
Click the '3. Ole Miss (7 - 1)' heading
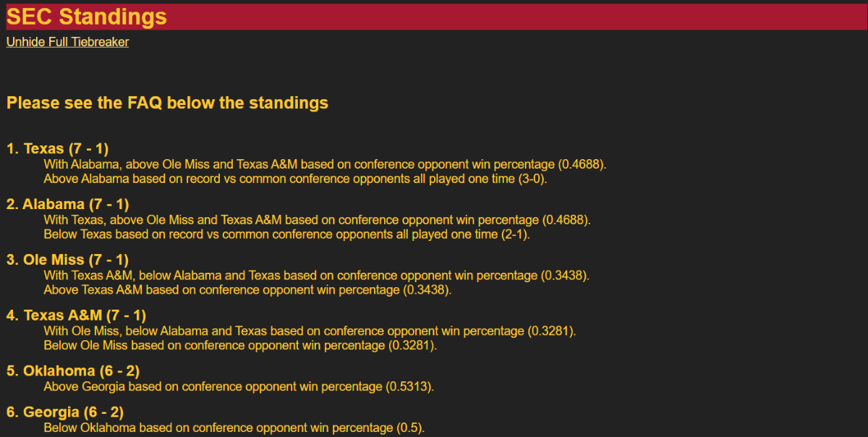pyautogui.click(x=67, y=260)
